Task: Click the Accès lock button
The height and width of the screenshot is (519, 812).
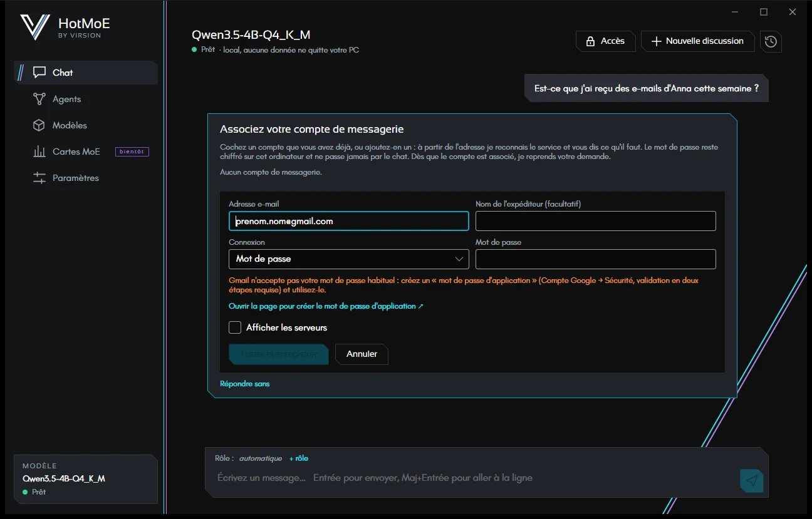Action: click(605, 41)
